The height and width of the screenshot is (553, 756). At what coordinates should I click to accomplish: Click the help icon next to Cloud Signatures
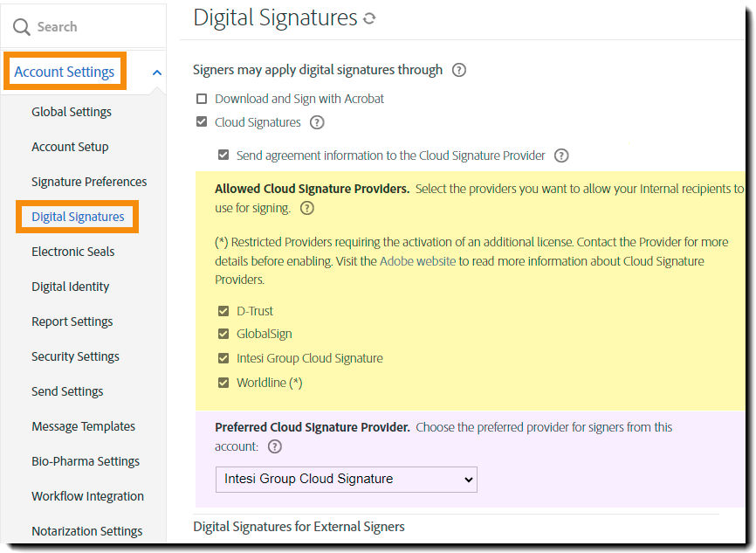click(x=317, y=122)
